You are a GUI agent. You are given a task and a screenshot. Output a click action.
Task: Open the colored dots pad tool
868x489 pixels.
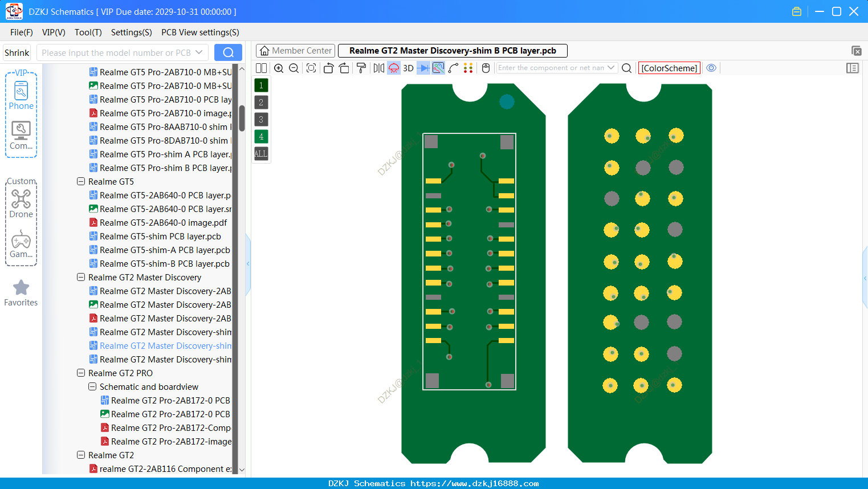(x=468, y=68)
